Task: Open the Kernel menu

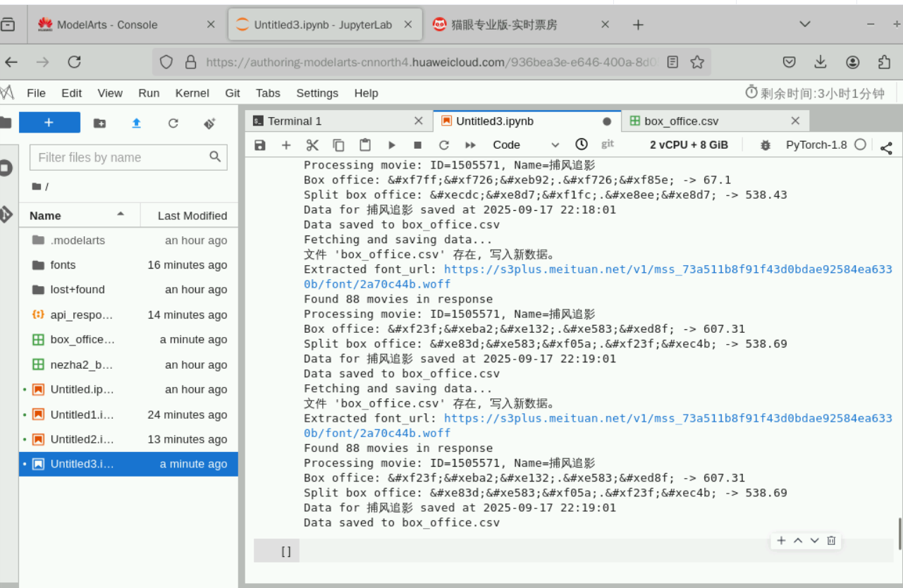Action: [x=192, y=93]
